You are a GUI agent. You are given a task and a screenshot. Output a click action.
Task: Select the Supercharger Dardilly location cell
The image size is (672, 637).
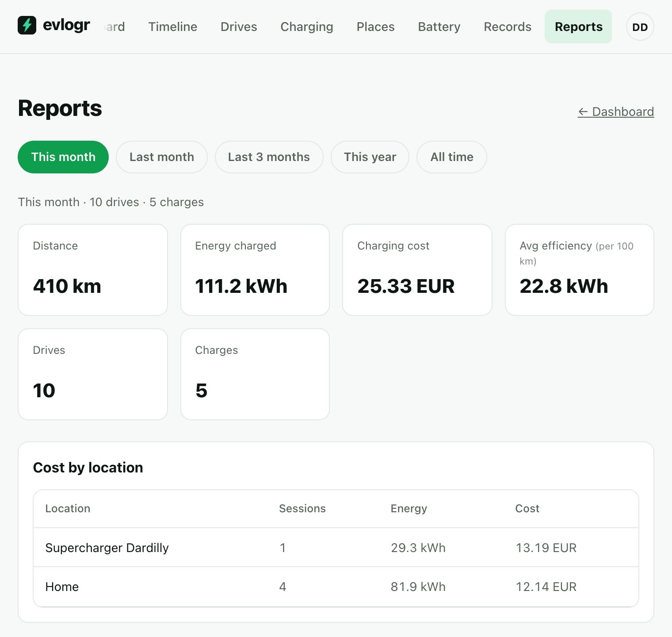[107, 548]
